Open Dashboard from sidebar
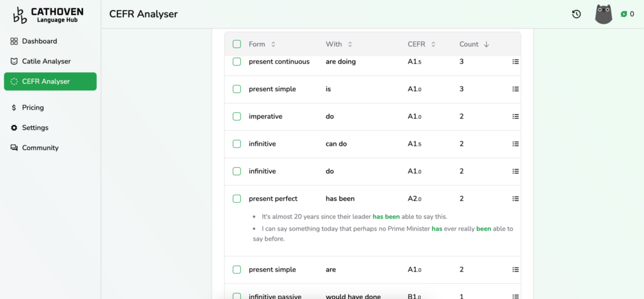Viewport: 644px width, 299px height. click(x=50, y=41)
